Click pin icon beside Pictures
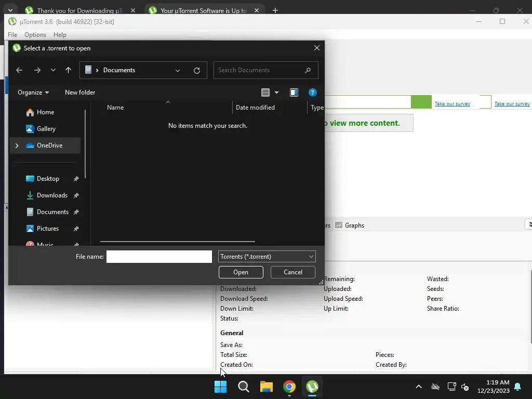 pos(76,229)
